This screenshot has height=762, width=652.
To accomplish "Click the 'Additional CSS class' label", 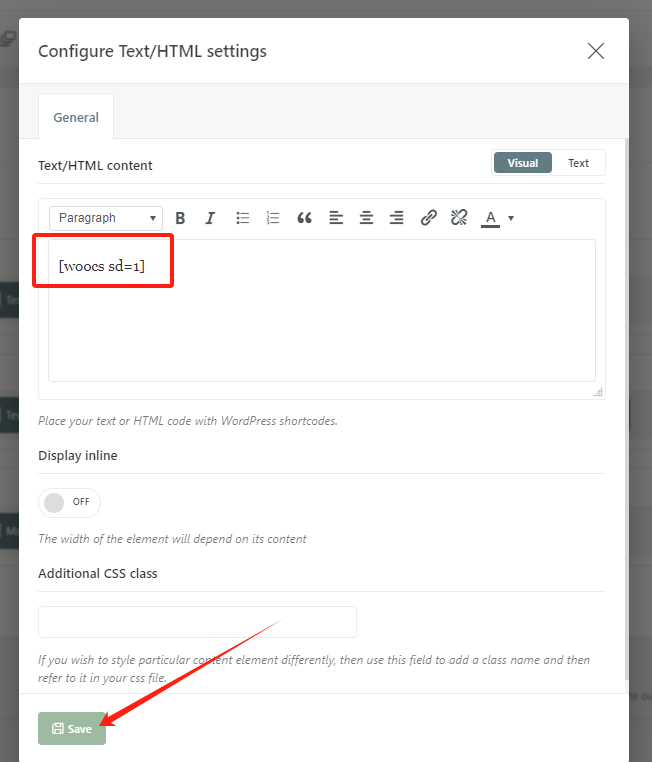I will [98, 573].
